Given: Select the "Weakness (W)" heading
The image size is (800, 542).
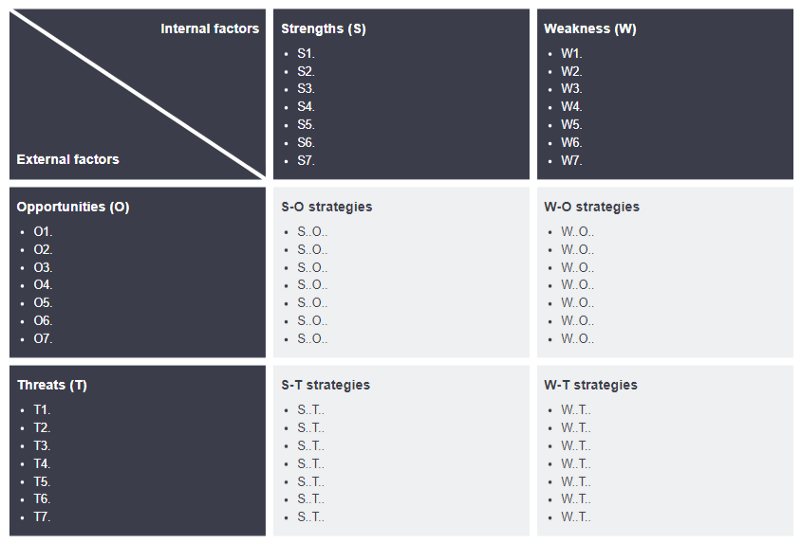Looking at the screenshot, I should [x=590, y=29].
